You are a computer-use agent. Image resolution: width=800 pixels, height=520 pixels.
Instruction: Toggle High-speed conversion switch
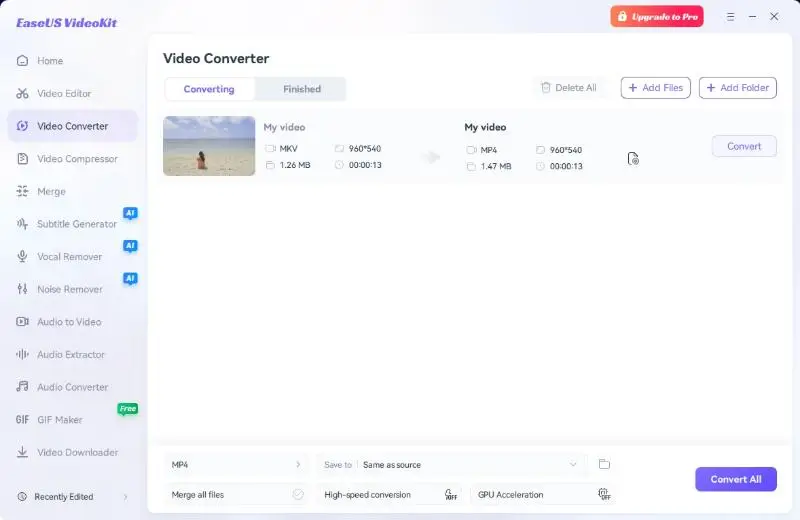pyautogui.click(x=451, y=494)
